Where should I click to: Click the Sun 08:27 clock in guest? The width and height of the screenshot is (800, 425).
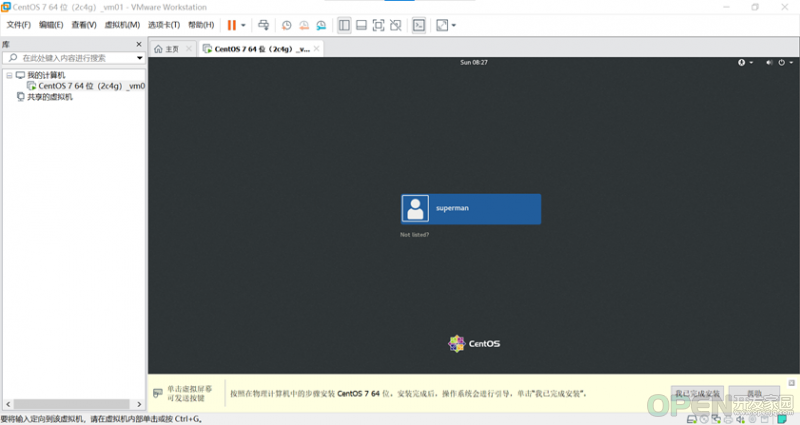(473, 62)
